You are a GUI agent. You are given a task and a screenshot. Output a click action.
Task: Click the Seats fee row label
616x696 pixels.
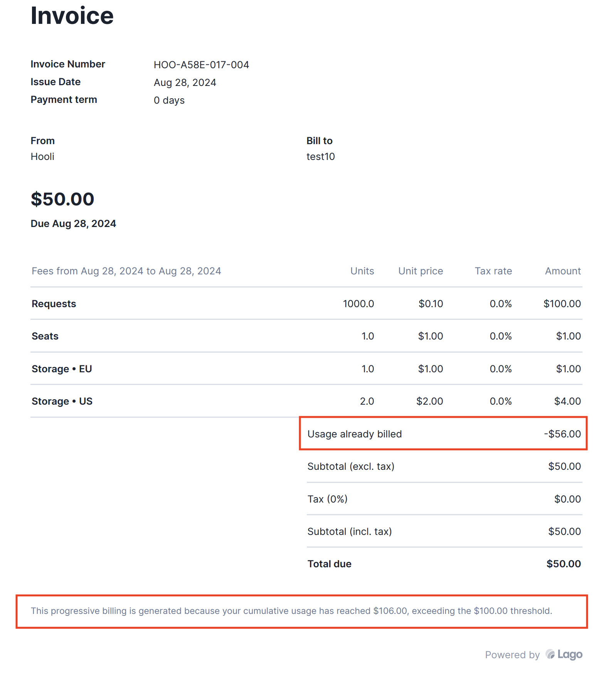pos(45,336)
